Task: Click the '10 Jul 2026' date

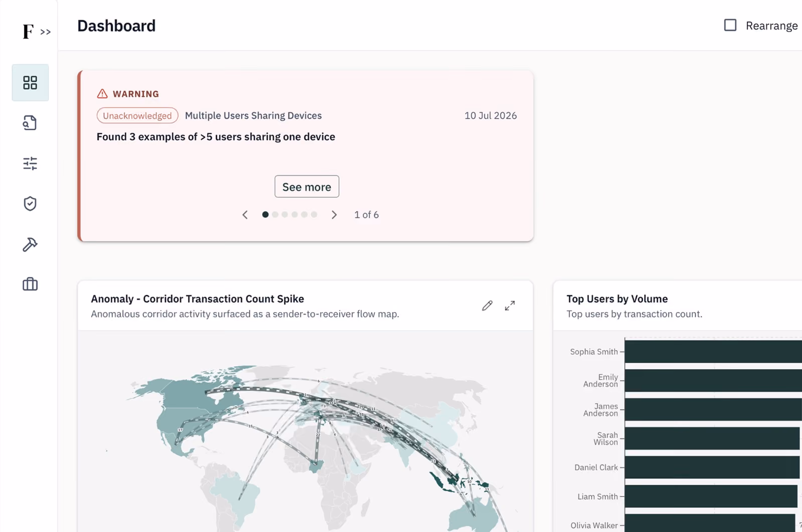Action: 491,116
